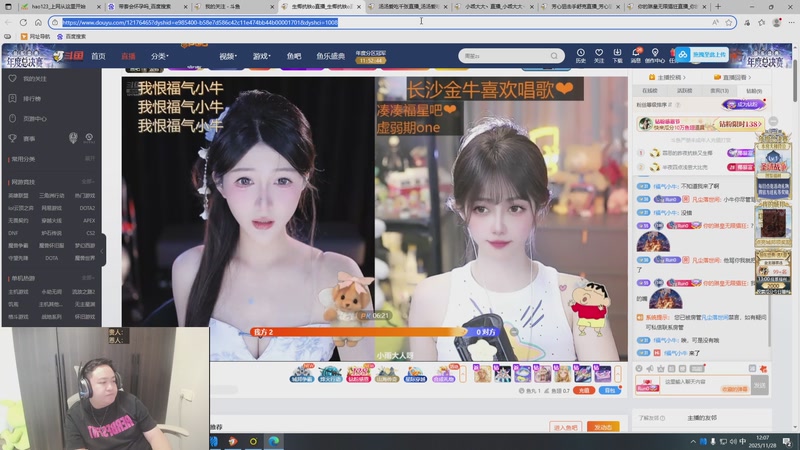
Task: Open 鱼吧 in Douyu nav
Action: 294,56
